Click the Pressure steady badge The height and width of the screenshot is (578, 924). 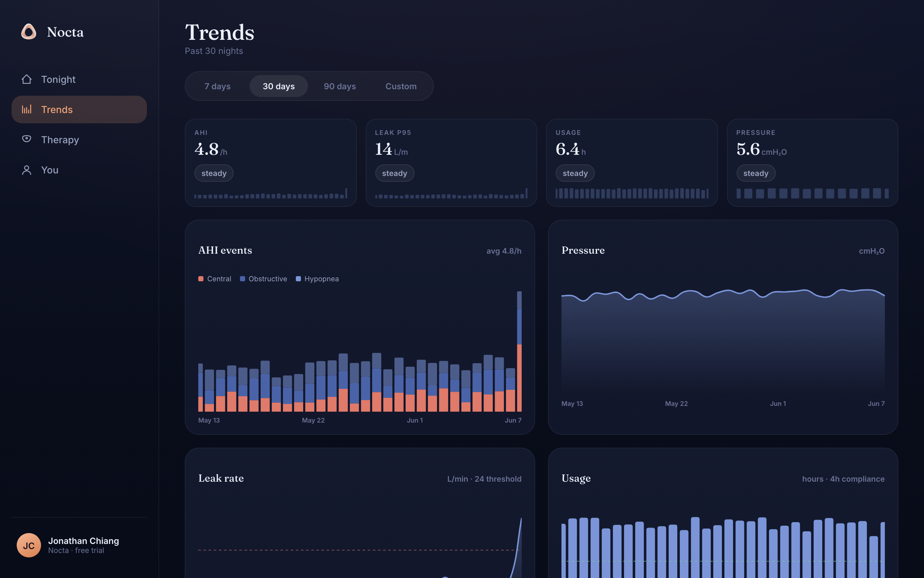point(756,173)
